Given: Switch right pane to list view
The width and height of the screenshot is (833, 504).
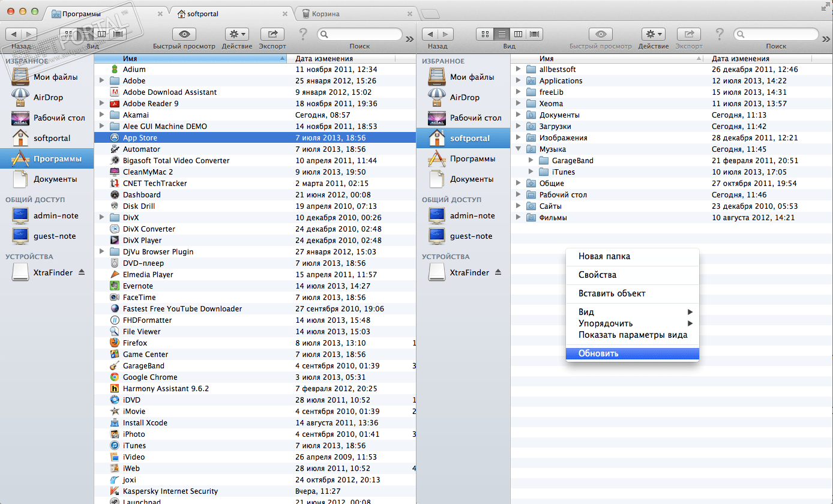Looking at the screenshot, I should coord(502,34).
